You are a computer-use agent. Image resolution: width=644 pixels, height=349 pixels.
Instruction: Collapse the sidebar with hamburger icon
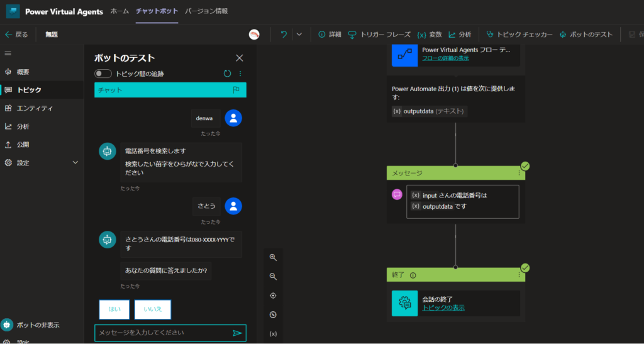click(8, 53)
